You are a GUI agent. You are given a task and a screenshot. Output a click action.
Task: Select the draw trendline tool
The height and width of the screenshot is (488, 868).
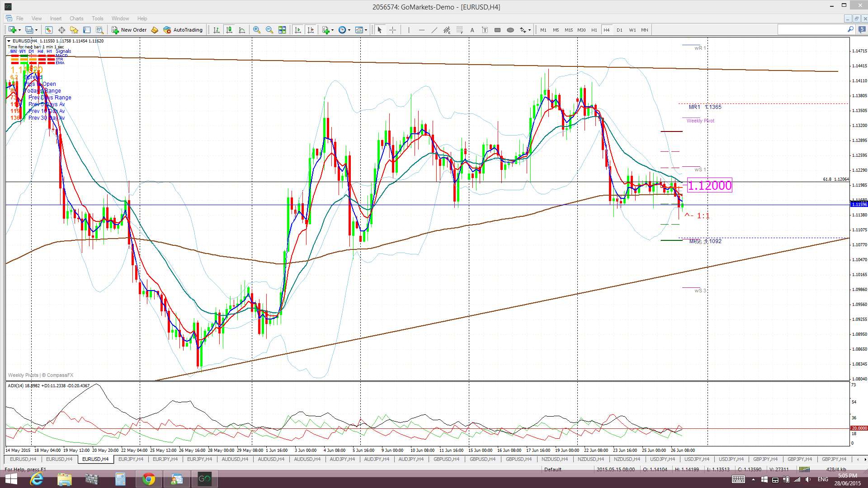434,30
